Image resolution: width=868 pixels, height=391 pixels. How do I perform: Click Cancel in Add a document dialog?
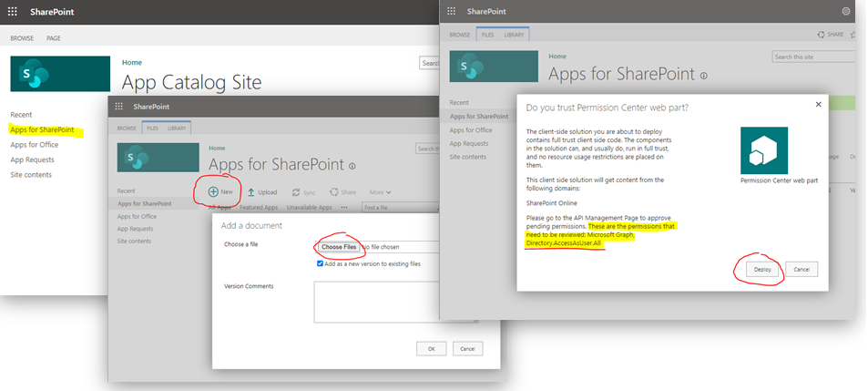pyautogui.click(x=467, y=349)
